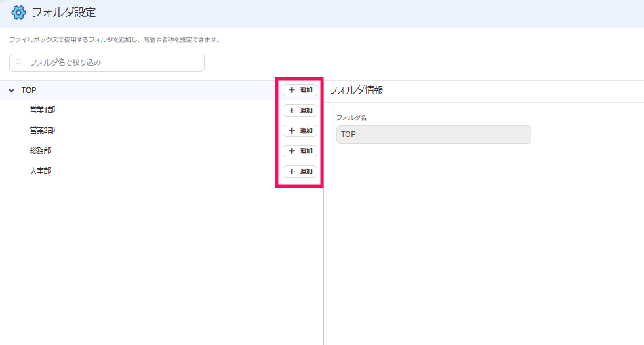Select the 営業2部 folder
Viewport: 644px width, 345px height.
pyautogui.click(x=42, y=130)
